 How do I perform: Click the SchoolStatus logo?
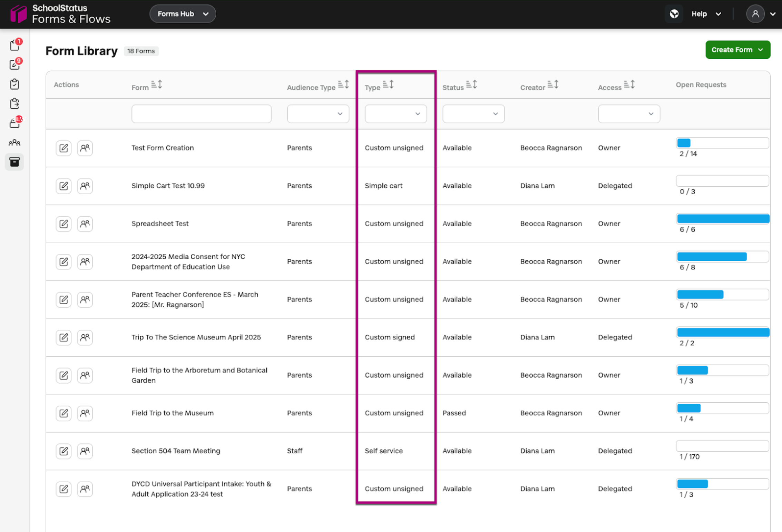[60, 14]
